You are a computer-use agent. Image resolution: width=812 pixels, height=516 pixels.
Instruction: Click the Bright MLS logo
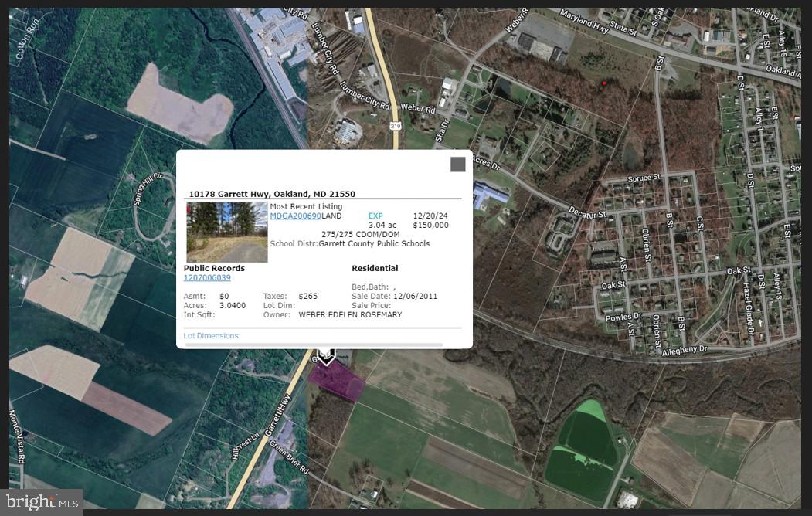pos(42,501)
